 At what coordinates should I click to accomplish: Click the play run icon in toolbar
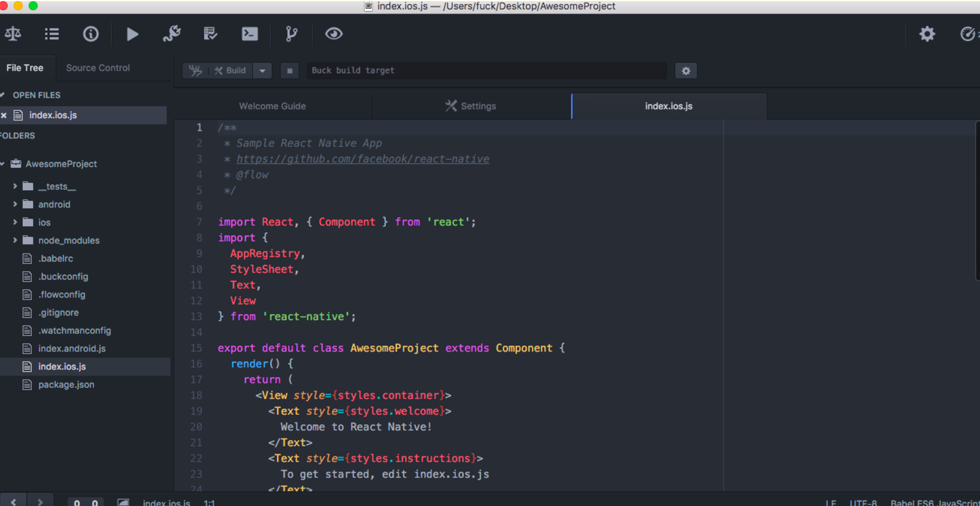(132, 34)
